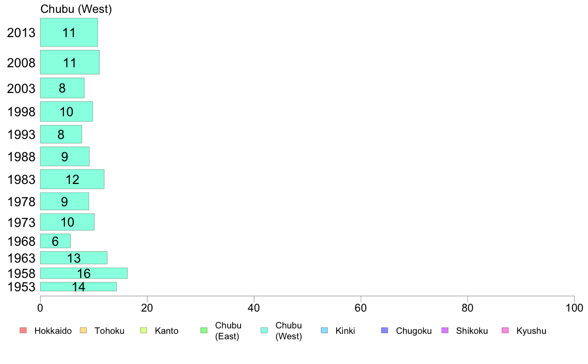Click the 2003 bar showing 8
The height and width of the screenshot is (364, 588).
tap(62, 88)
